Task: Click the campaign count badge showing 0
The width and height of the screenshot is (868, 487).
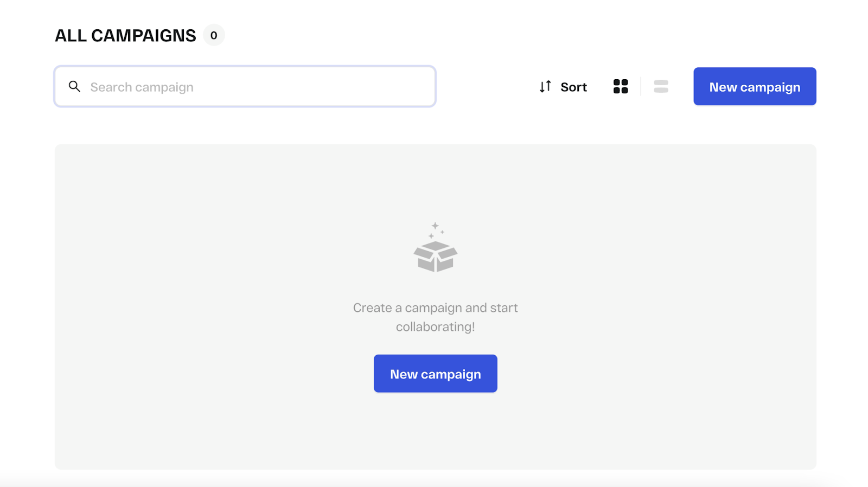Action: 214,35
